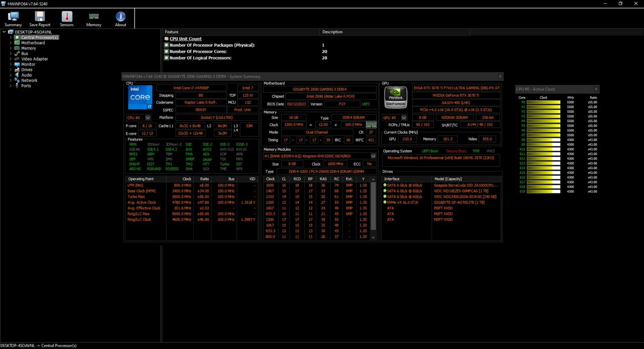Click the icon beside Number Of Logical Processors
This screenshot has width=644, height=349.
[x=166, y=58]
